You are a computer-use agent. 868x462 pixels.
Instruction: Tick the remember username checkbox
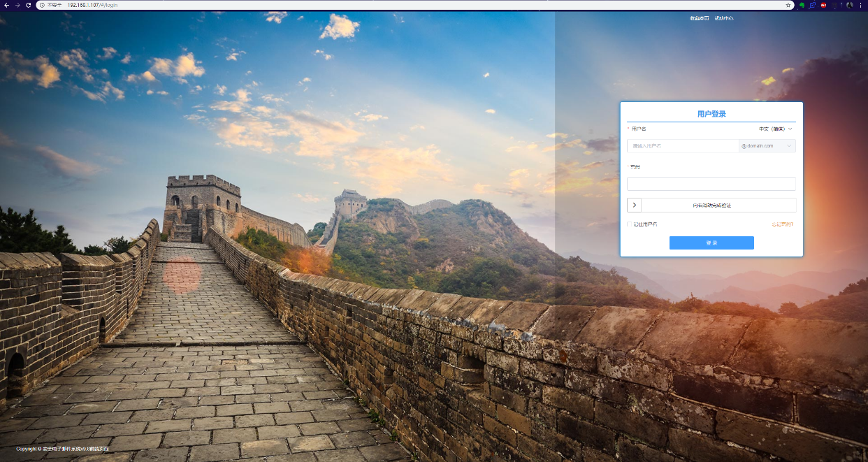point(630,224)
